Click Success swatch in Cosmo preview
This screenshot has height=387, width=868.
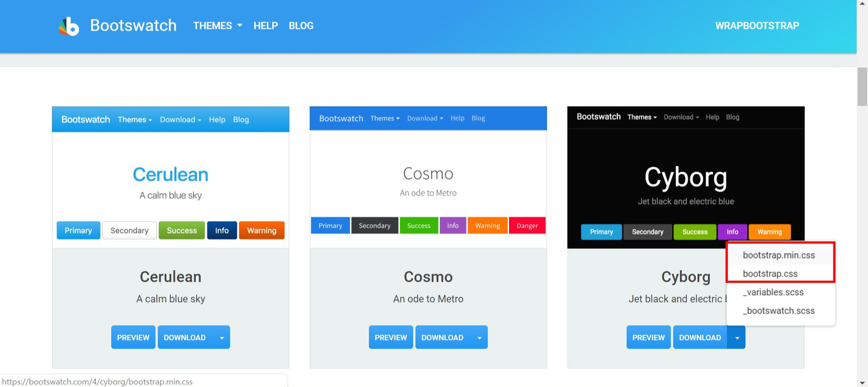click(x=419, y=225)
